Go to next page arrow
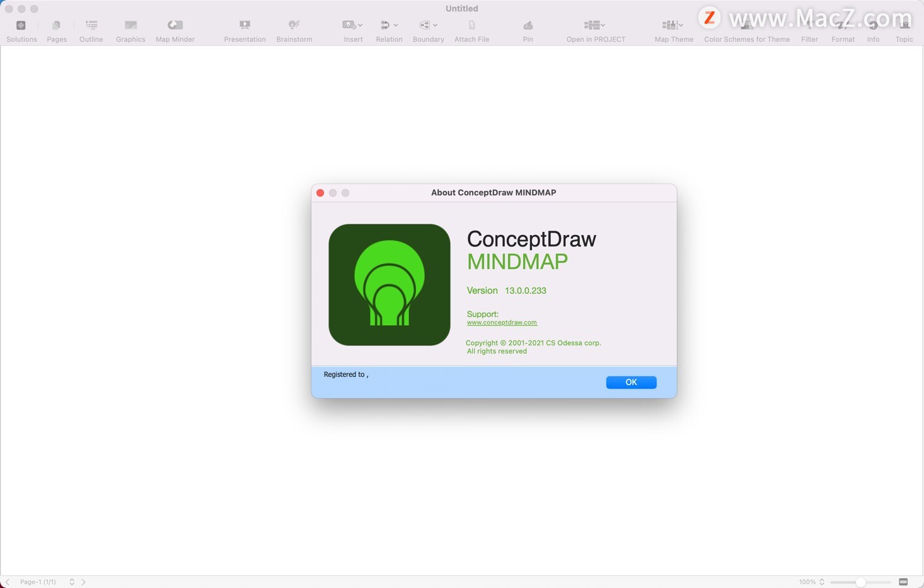This screenshot has width=924, height=588. [x=83, y=582]
